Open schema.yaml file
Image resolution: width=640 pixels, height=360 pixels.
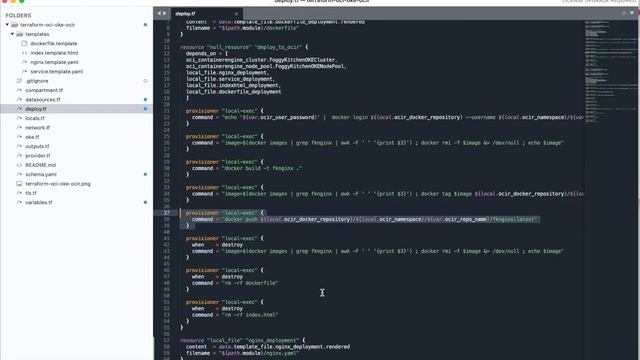(x=41, y=175)
